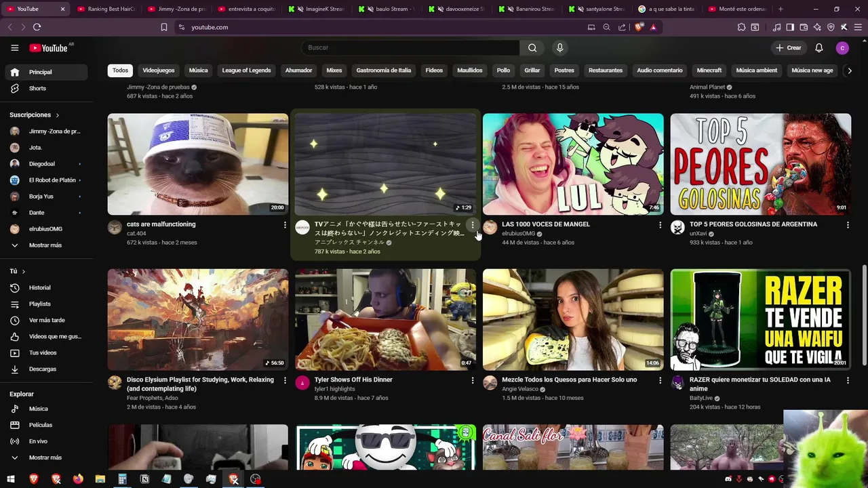Toggle the browser sidebar panel icon
868x488 pixels.
click(790, 27)
